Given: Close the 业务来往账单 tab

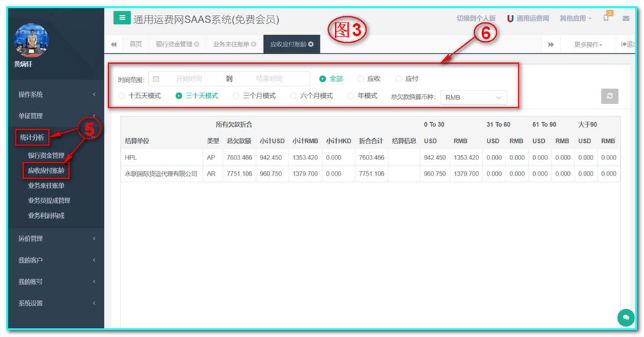Looking at the screenshot, I should 253,44.
